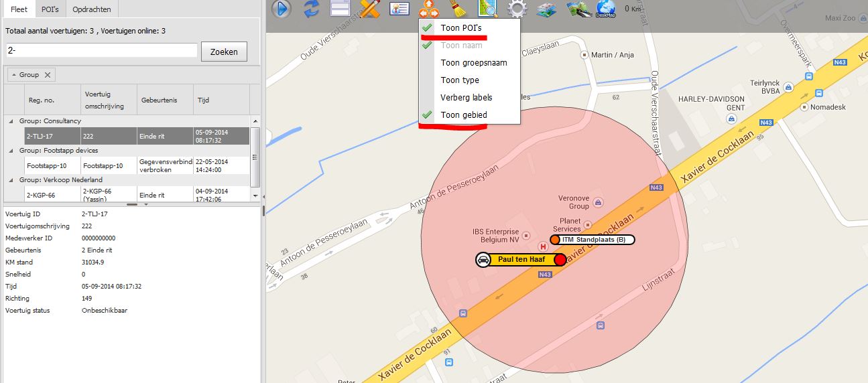This screenshot has width=868, height=383.
Task: Click the map layers stack icon
Action: coord(547,9)
